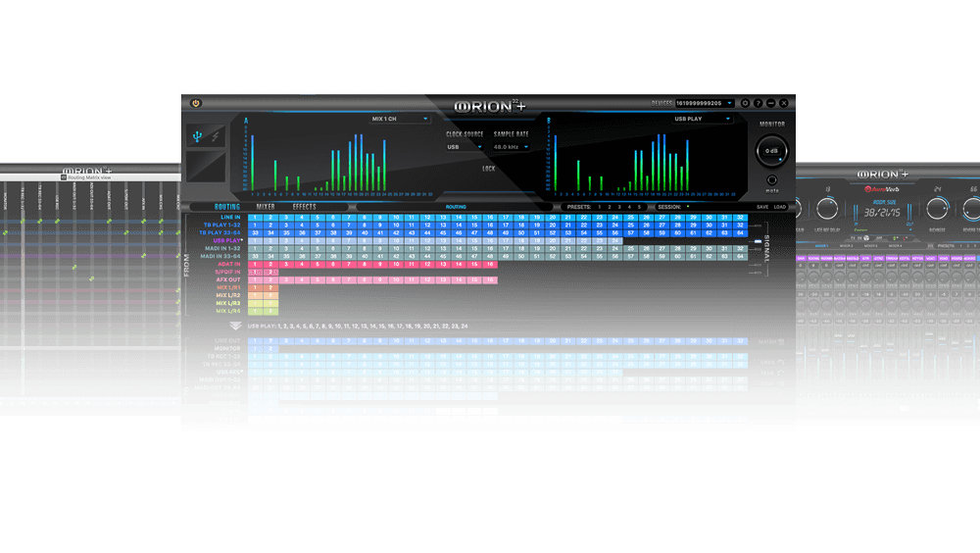Screen dimensions: 980x553
Task: Select MIX L/R4 channel 2 cell
Action: click(x=270, y=311)
